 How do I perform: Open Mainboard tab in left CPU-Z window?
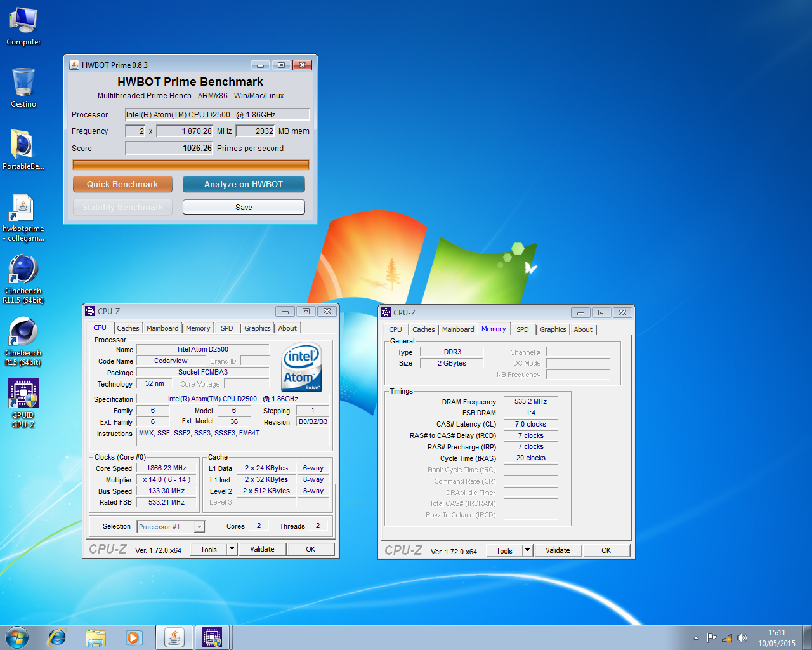click(162, 328)
